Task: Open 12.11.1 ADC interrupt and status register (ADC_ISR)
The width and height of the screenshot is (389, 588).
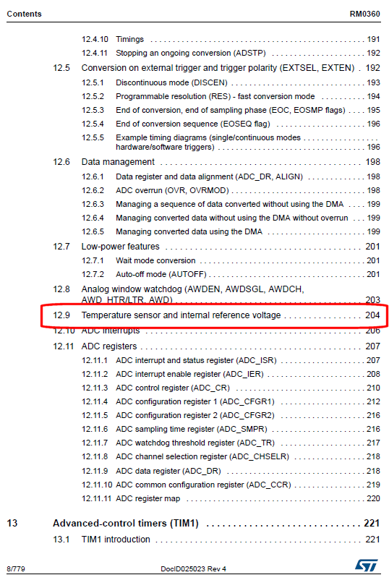Action: tap(231, 360)
